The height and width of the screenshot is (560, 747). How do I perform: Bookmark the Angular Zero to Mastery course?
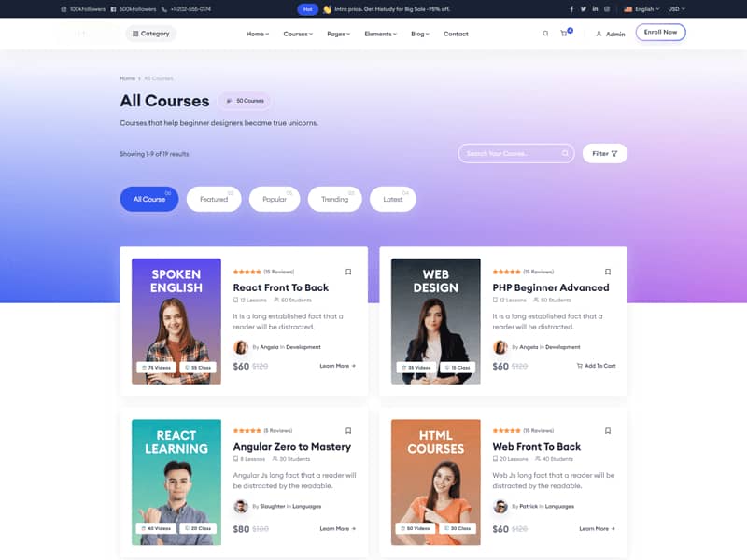pos(348,431)
